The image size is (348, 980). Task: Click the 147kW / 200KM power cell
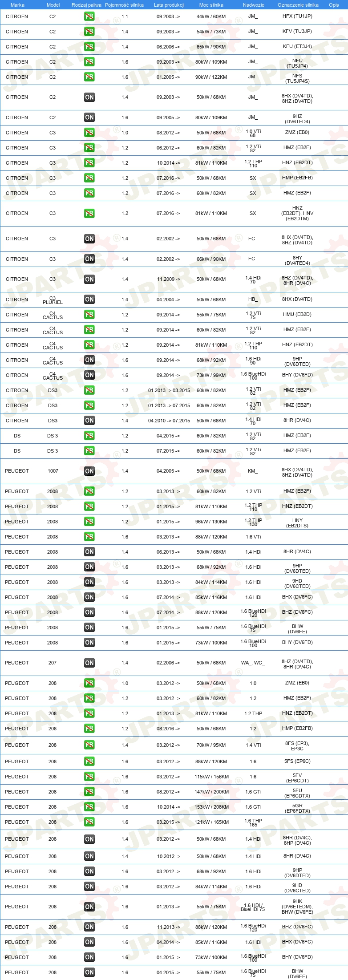pos(211,792)
